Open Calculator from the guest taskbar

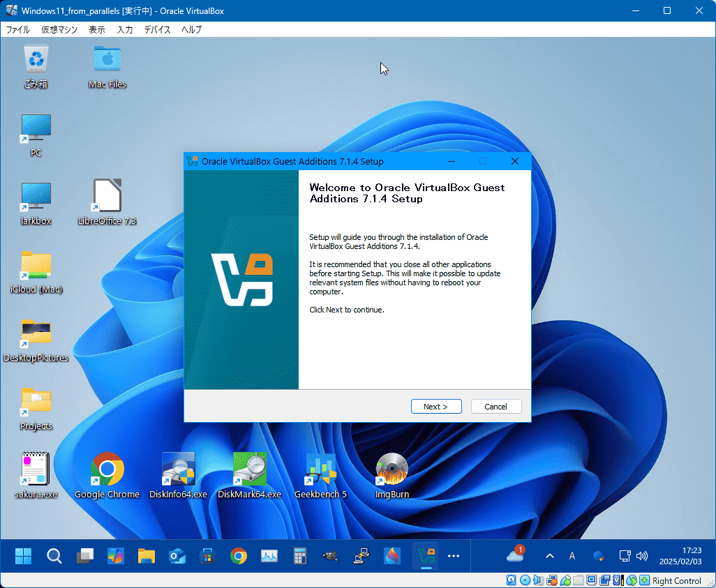click(300, 556)
